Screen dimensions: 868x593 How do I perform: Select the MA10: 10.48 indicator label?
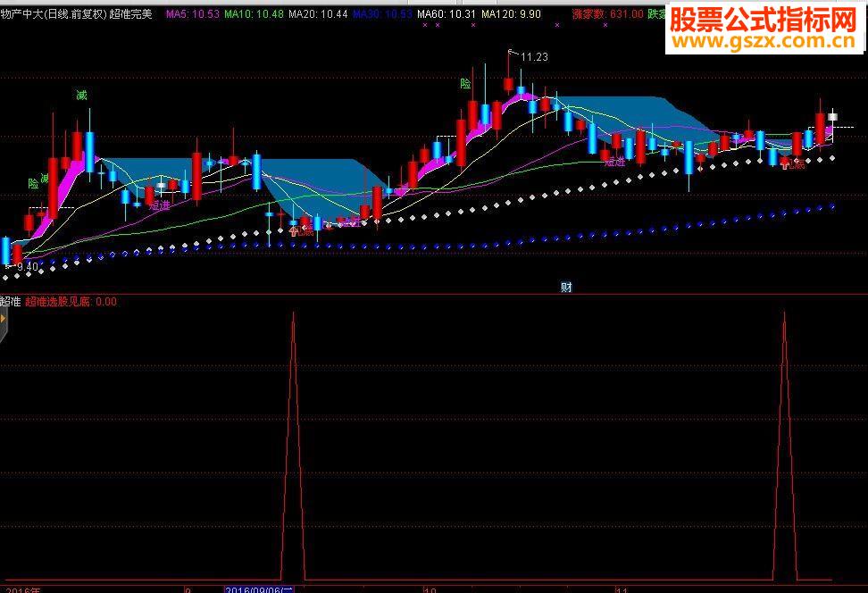tap(255, 13)
